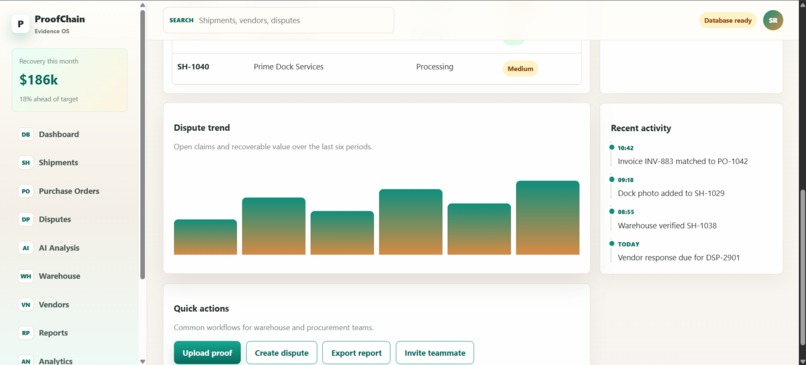Click the SH icon beside Shipments
This screenshot has height=365, width=806.
[x=26, y=162]
